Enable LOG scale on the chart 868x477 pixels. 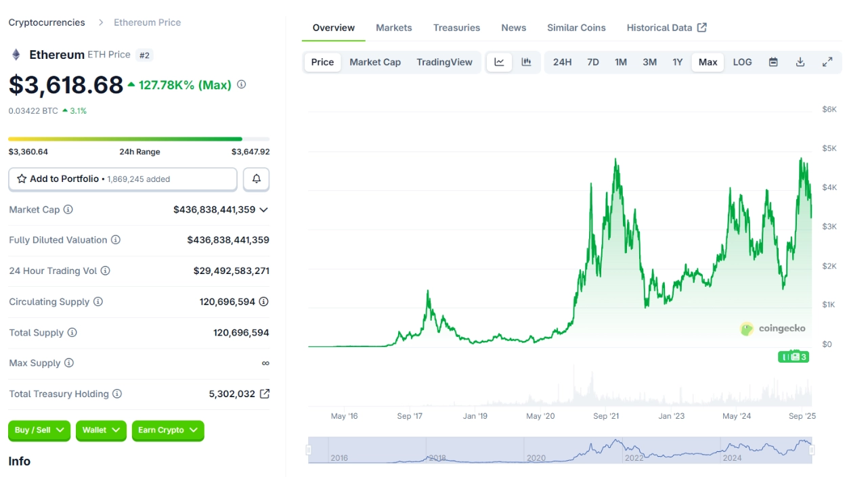coord(742,62)
